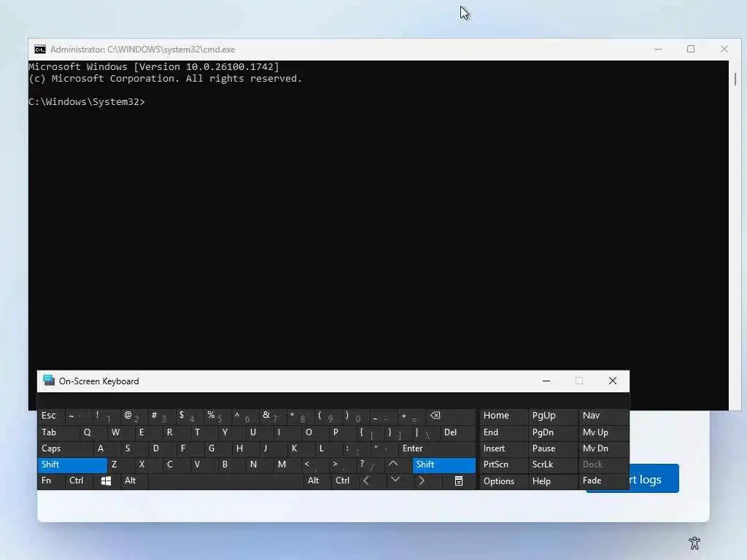Toggle the ScrLk key
The image size is (747, 560).
553,464
